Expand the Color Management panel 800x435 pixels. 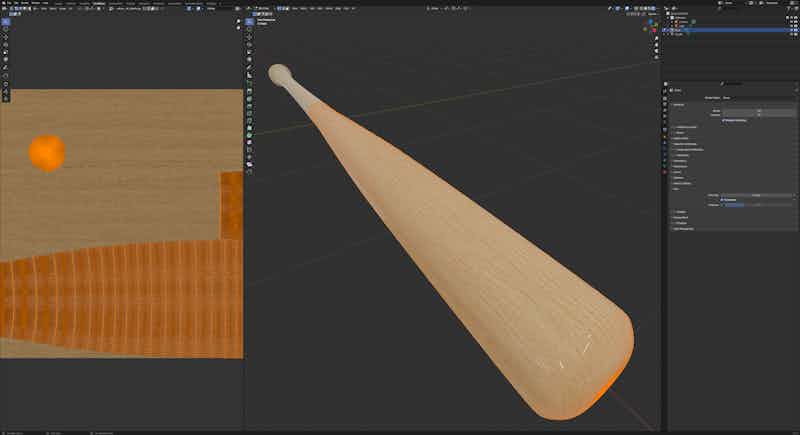[690, 228]
